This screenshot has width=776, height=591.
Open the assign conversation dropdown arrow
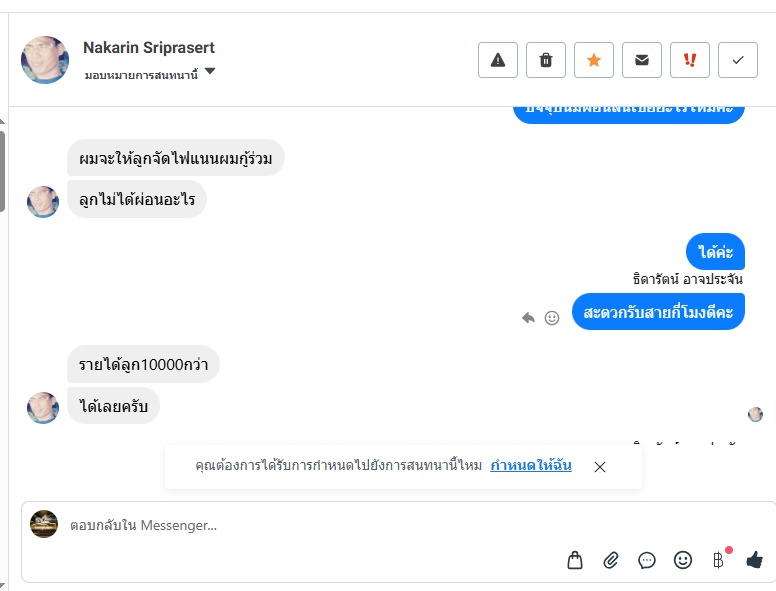click(210, 72)
